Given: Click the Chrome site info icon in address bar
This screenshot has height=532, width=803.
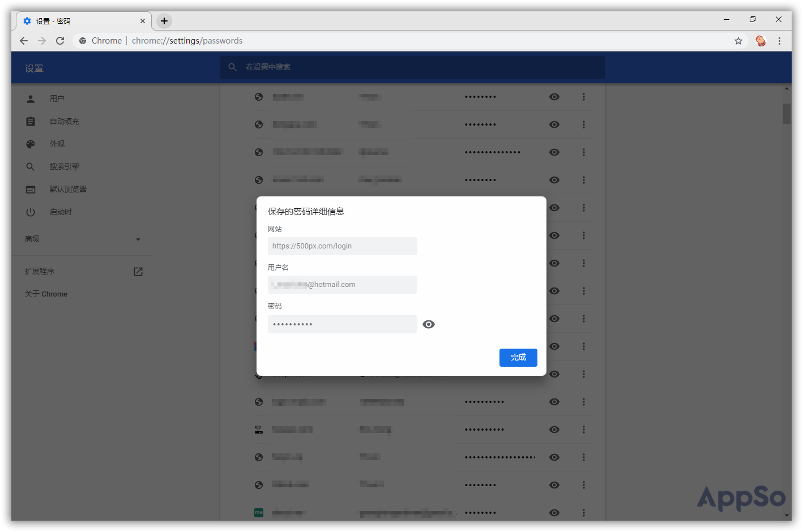Looking at the screenshot, I should [83, 41].
